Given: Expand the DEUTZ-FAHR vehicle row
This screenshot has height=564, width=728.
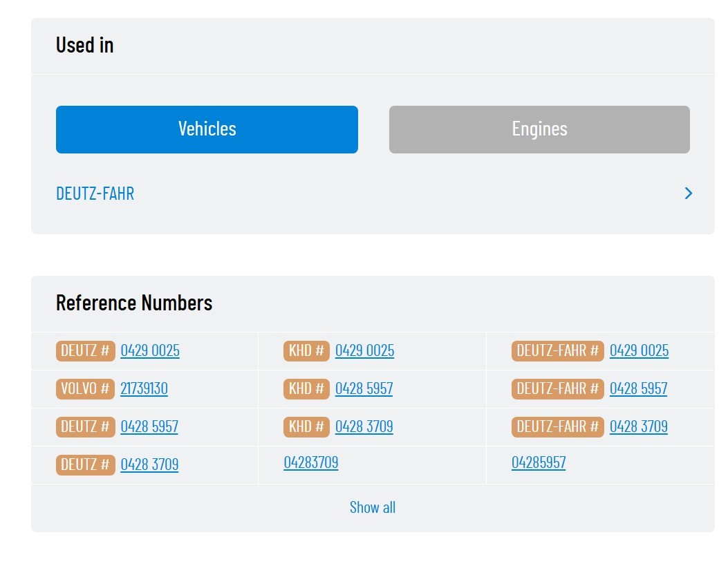Looking at the screenshot, I should pos(374,194).
